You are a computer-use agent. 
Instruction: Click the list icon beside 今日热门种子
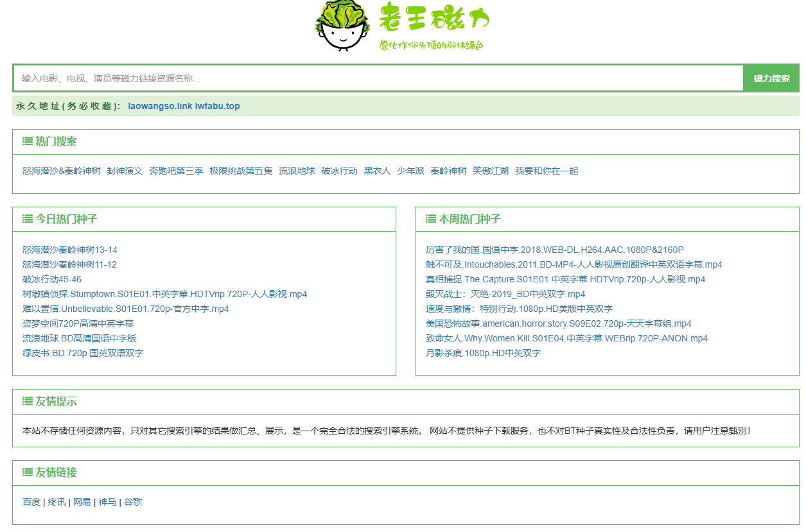click(26, 219)
